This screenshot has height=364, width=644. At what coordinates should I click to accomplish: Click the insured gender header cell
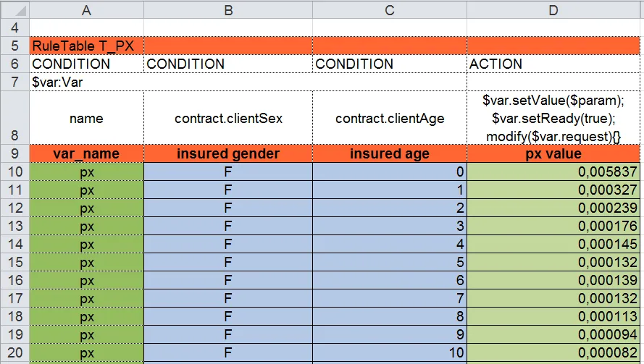pos(228,154)
